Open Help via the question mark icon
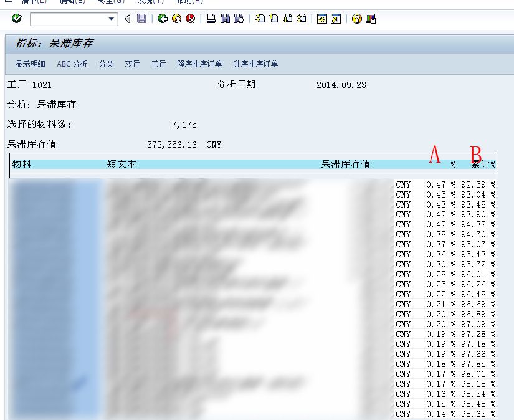Screen dimensions: 514x420 (357, 19)
